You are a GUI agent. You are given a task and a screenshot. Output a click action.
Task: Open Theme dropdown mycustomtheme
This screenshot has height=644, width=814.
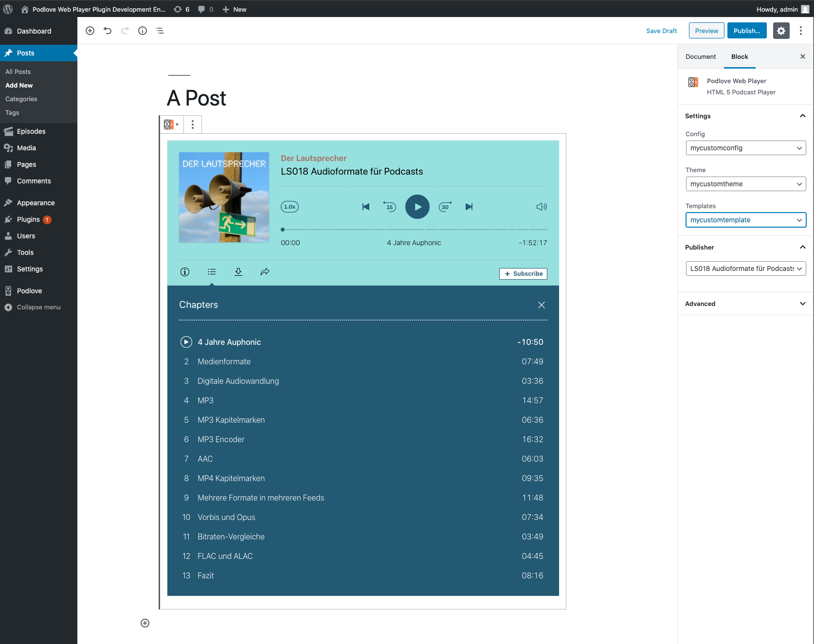pos(746,184)
